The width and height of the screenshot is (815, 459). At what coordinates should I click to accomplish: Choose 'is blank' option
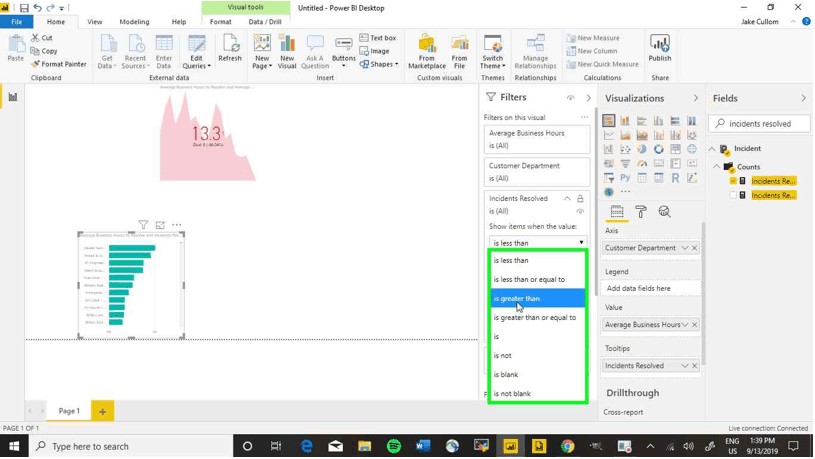pos(537,375)
